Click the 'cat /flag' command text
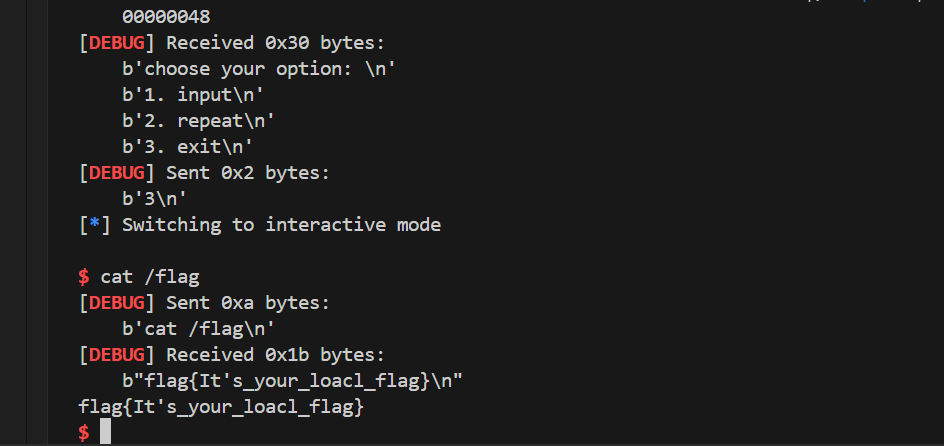The height and width of the screenshot is (446, 944). (150, 277)
